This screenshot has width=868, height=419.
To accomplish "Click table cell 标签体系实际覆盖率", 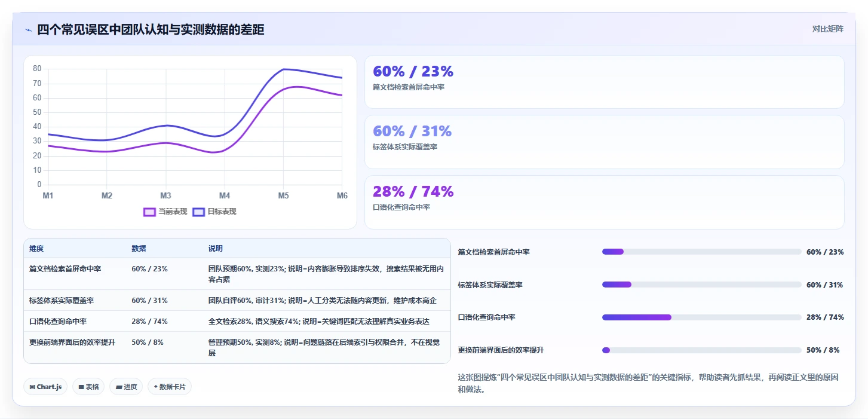I will (x=62, y=300).
